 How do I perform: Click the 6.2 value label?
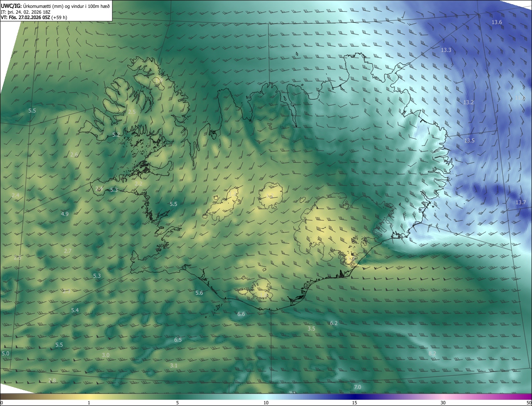click(334, 323)
